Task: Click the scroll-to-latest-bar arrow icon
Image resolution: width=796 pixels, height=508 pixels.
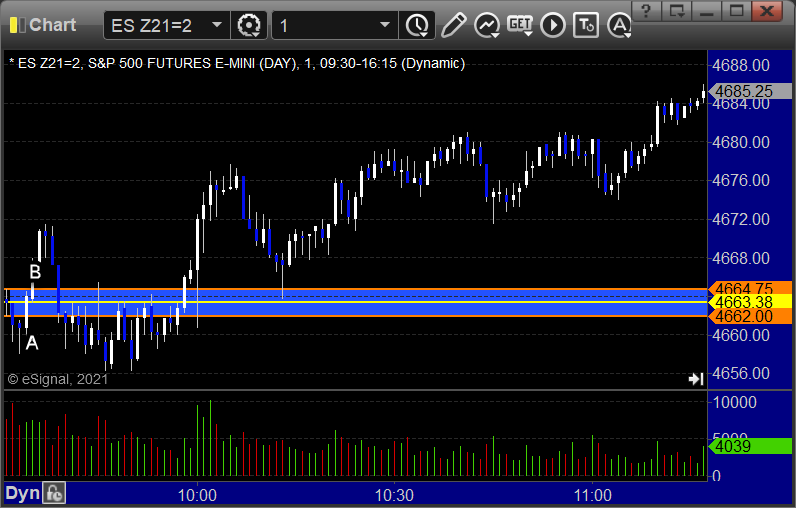Action: pos(695,379)
